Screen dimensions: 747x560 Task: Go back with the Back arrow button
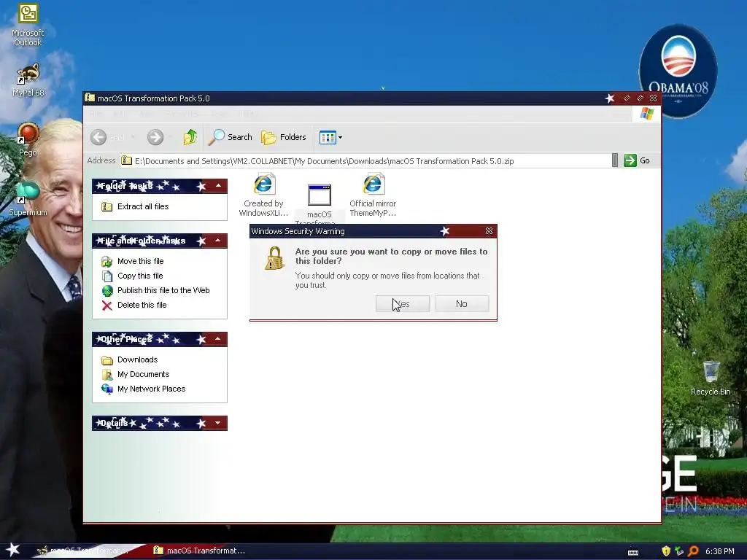click(98, 137)
